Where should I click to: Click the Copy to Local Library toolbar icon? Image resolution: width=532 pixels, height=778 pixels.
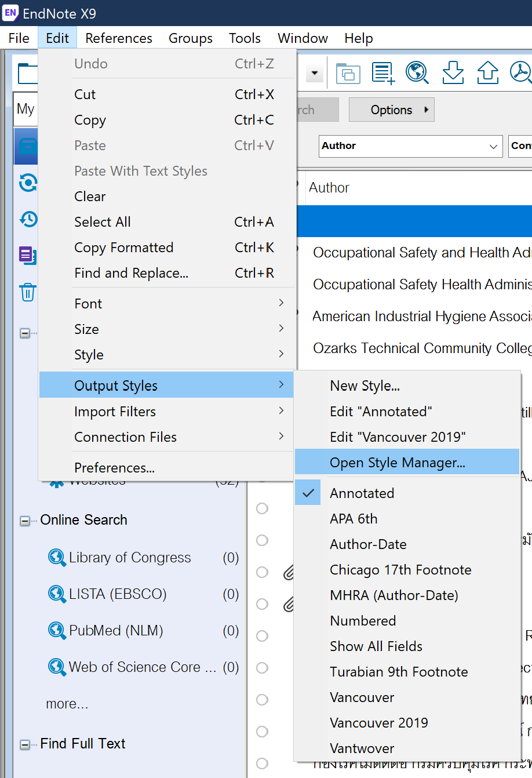pos(348,73)
